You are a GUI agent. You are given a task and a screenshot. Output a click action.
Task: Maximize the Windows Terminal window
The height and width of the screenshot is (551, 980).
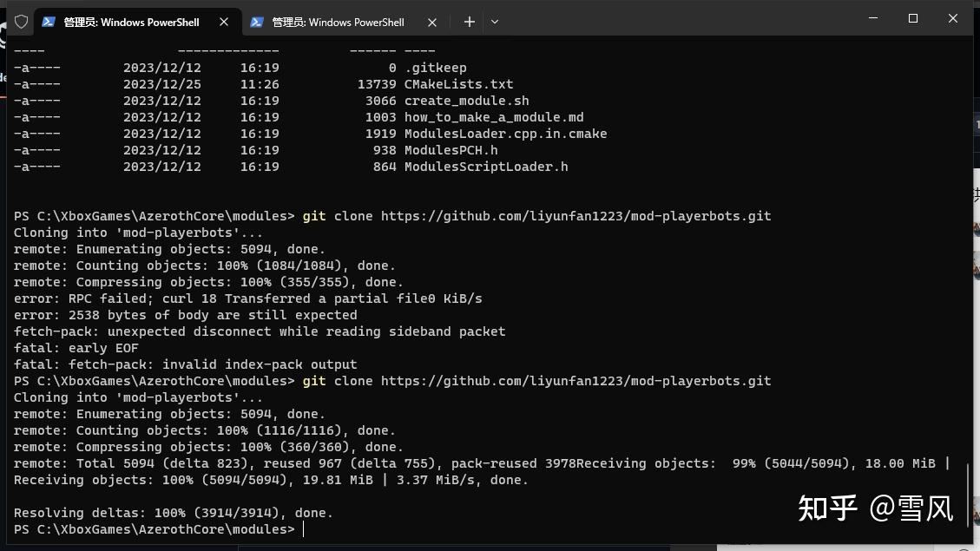(912, 18)
